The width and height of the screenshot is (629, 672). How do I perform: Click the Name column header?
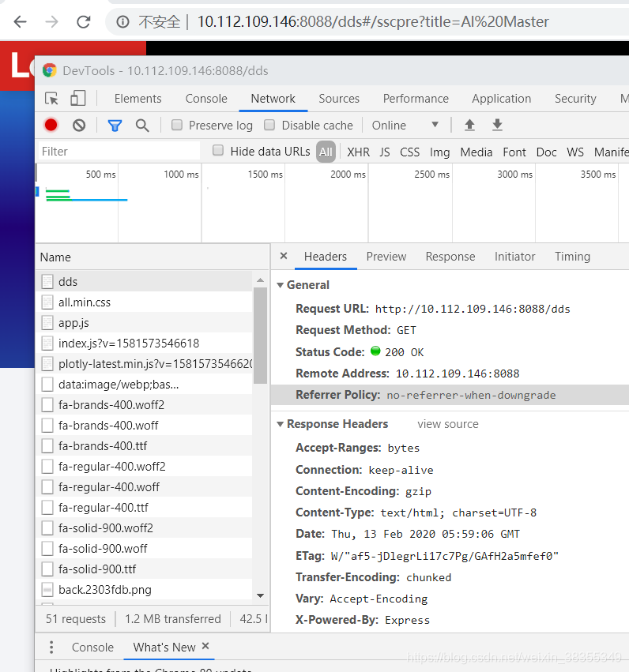(x=153, y=257)
